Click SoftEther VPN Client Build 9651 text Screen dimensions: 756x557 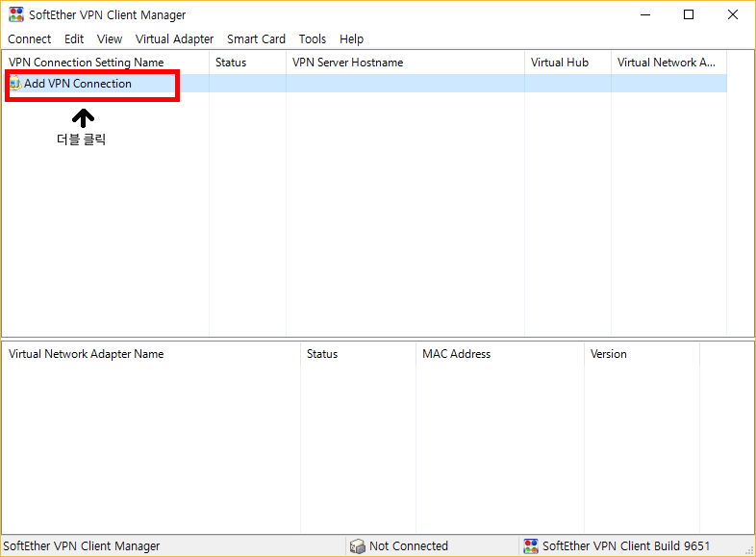pyautogui.click(x=626, y=545)
